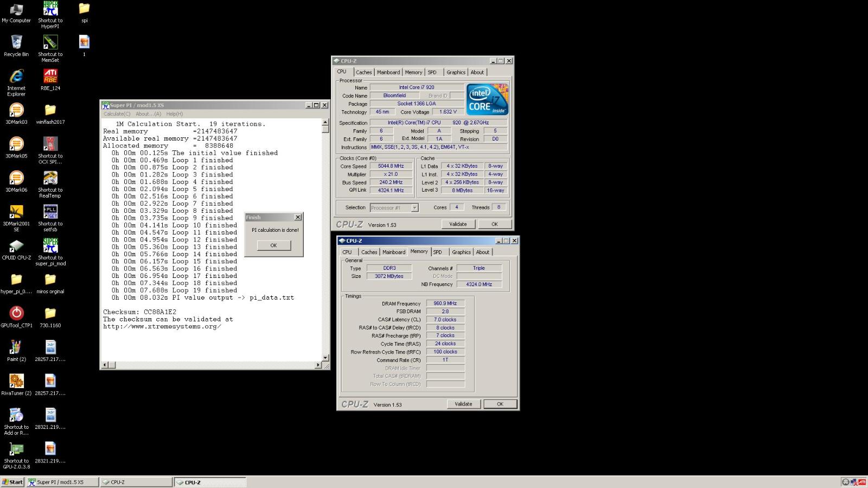Switch to Mainboard tab in top CPU-Z window

(x=388, y=72)
